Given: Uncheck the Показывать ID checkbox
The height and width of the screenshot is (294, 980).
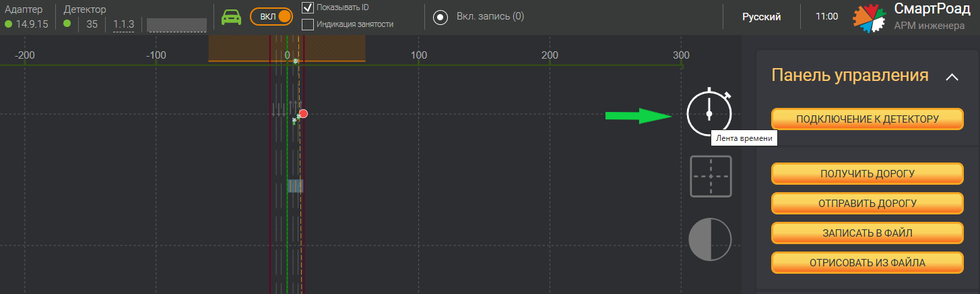Looking at the screenshot, I should (x=308, y=8).
